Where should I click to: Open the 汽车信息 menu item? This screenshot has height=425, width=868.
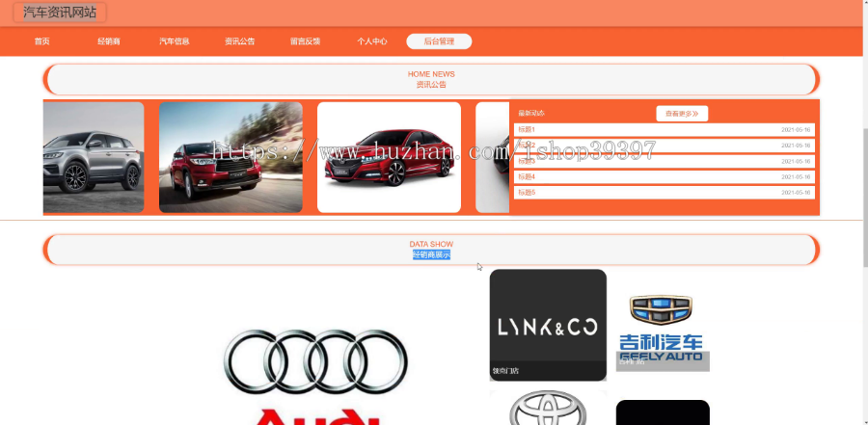[x=175, y=41]
